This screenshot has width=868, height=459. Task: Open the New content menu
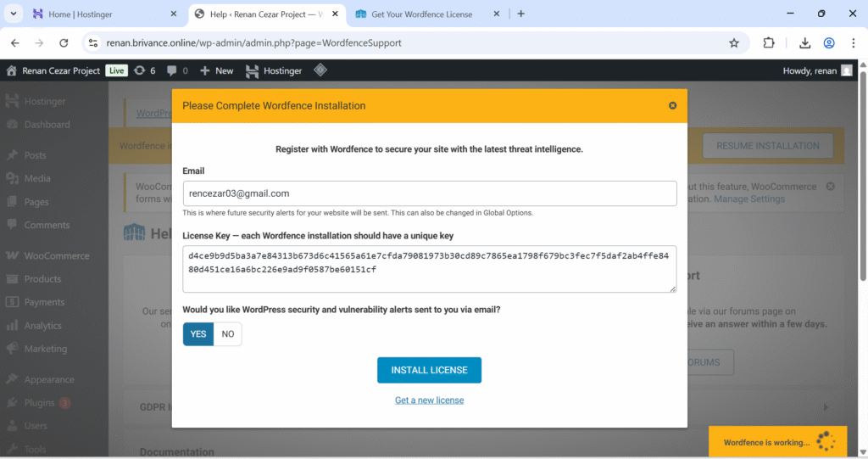click(216, 70)
